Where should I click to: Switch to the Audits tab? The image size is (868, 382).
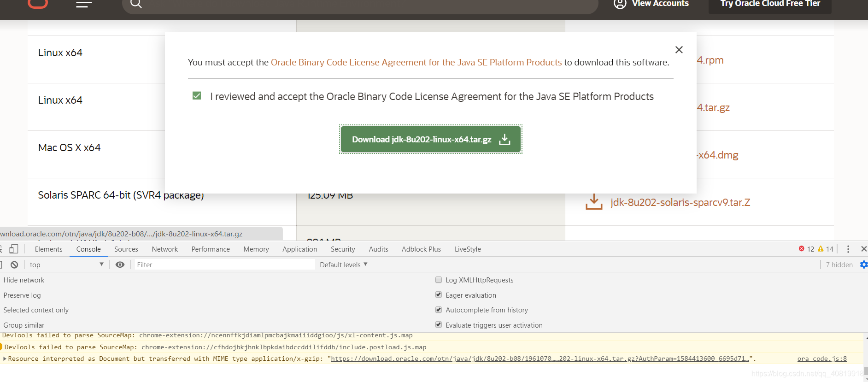(379, 249)
